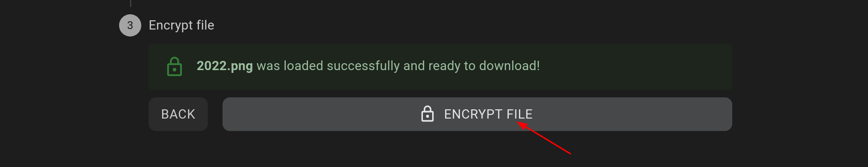The width and height of the screenshot is (868, 167).
Task: Click the padlock icon inside Encrypt File button
Action: (428, 114)
